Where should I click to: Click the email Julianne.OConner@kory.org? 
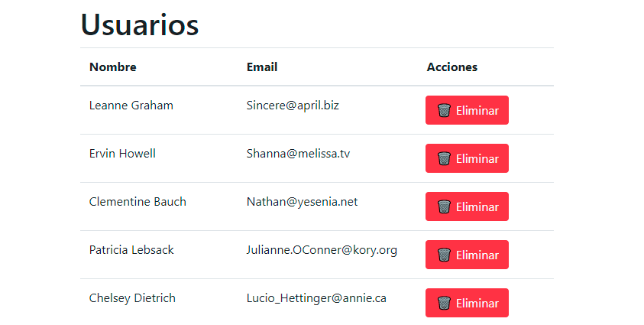[322, 250]
